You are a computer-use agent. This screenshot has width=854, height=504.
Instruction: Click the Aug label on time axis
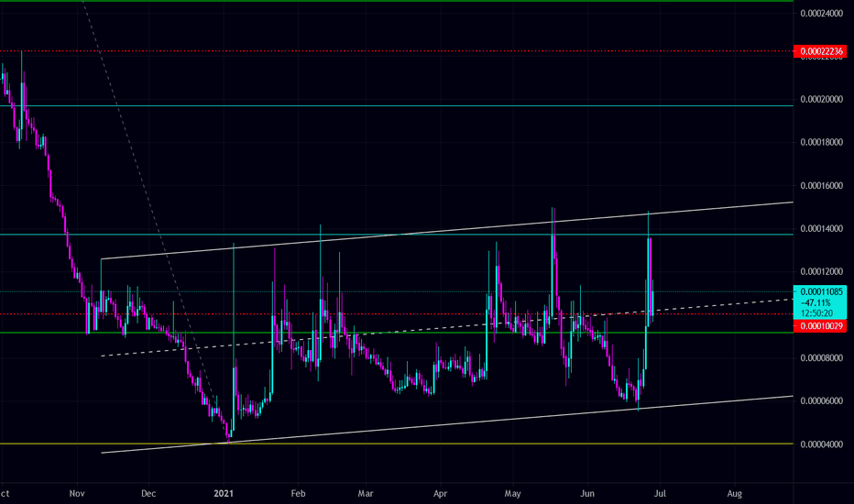click(x=735, y=494)
